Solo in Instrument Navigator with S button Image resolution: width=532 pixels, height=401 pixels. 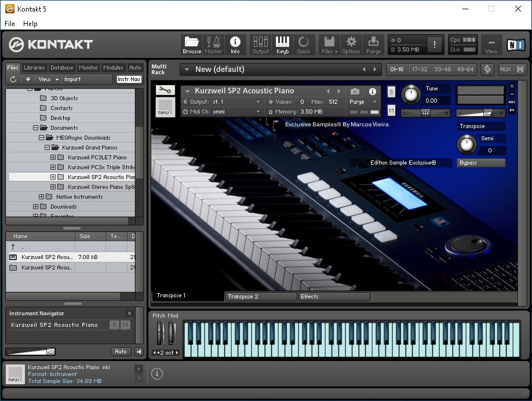click(114, 325)
